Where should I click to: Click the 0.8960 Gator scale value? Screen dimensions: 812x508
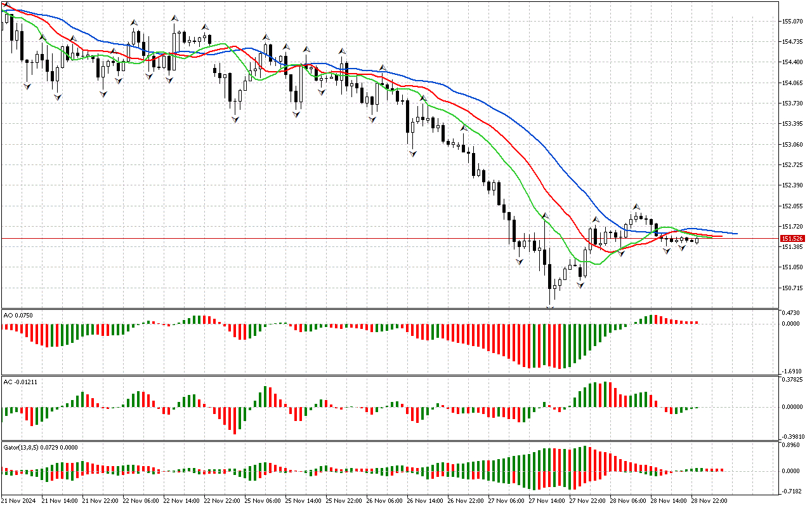(x=792, y=445)
